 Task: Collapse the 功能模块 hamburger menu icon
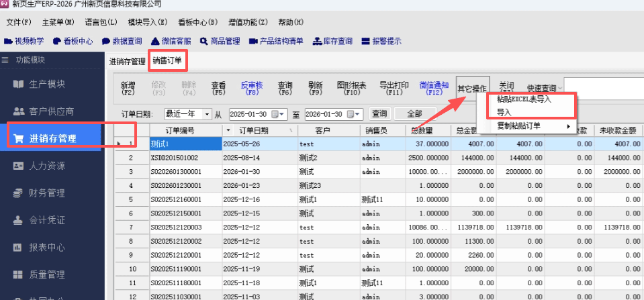pyautogui.click(x=5, y=60)
